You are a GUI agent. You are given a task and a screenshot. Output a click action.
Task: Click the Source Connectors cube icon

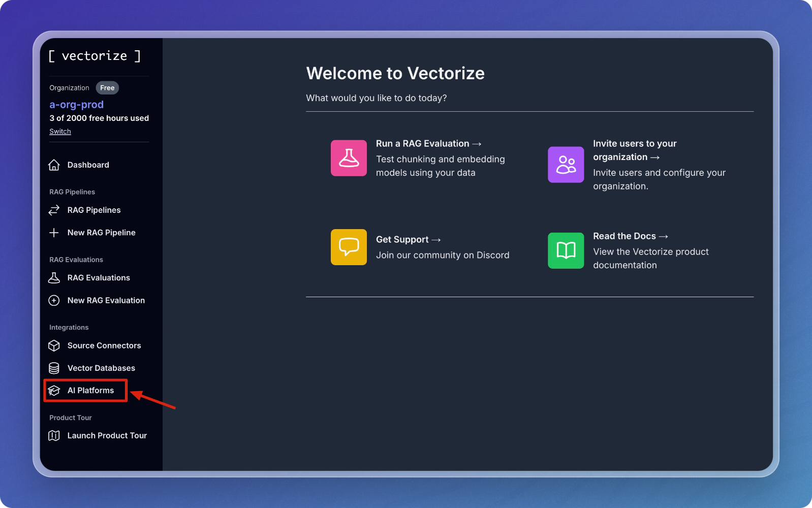coord(54,345)
